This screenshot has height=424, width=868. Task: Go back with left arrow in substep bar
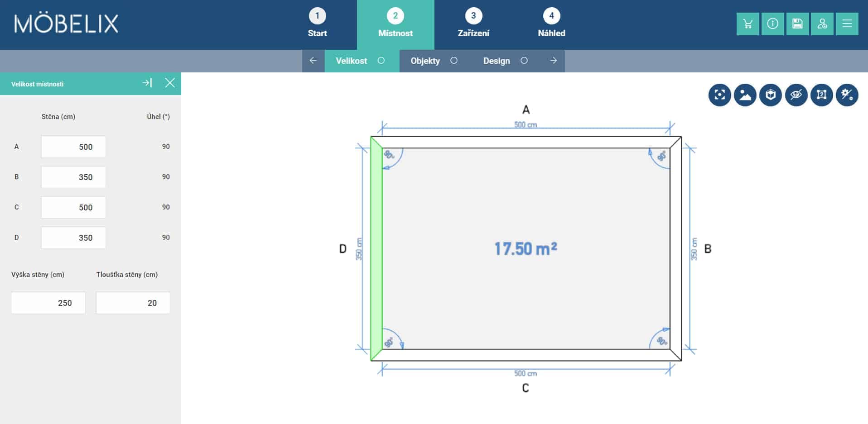(x=313, y=61)
